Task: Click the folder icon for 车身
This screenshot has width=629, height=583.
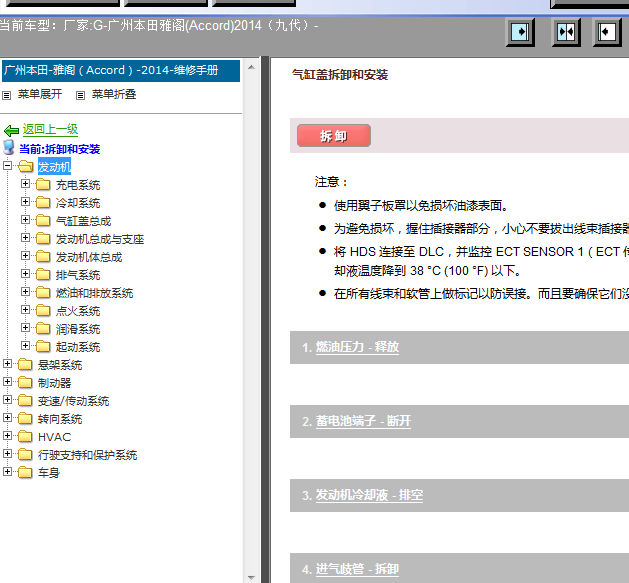Action: (25, 473)
